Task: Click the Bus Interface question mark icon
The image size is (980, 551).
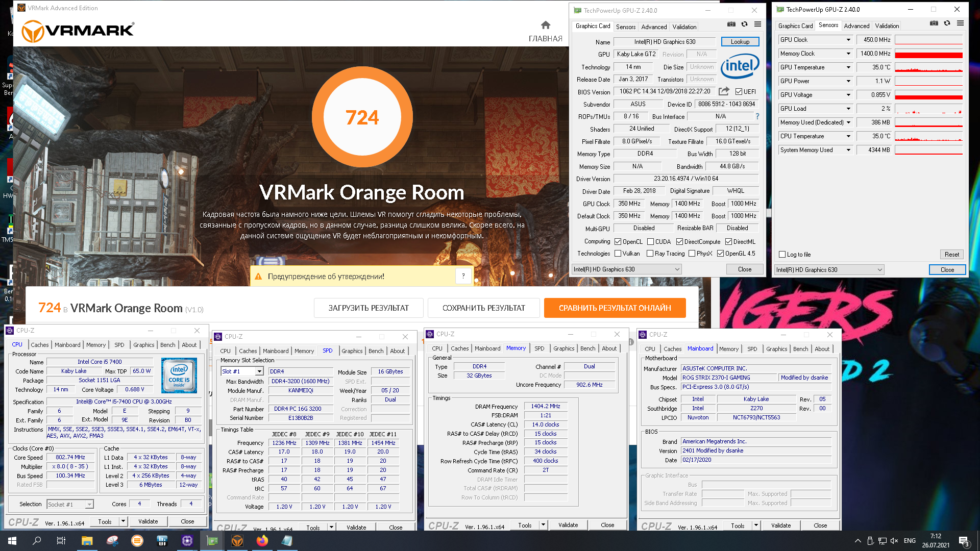Action: pos(757,116)
